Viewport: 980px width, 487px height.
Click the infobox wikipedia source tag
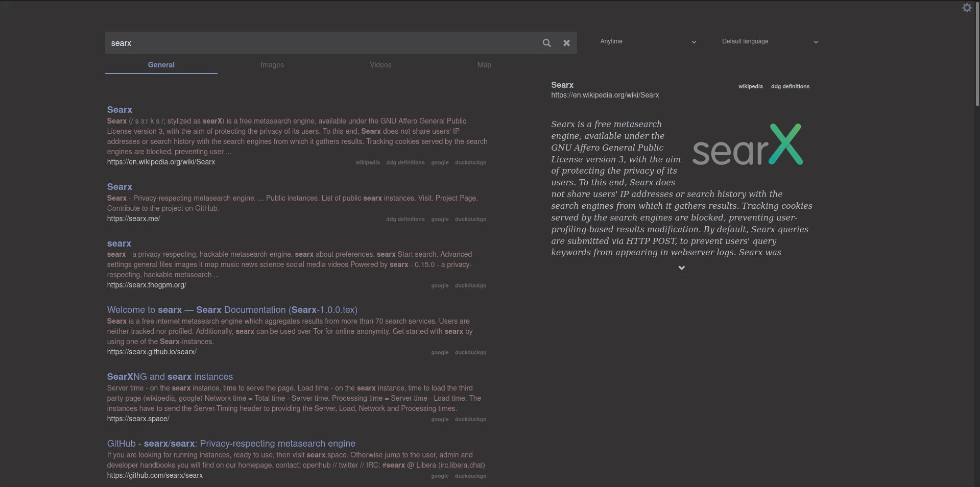(750, 86)
